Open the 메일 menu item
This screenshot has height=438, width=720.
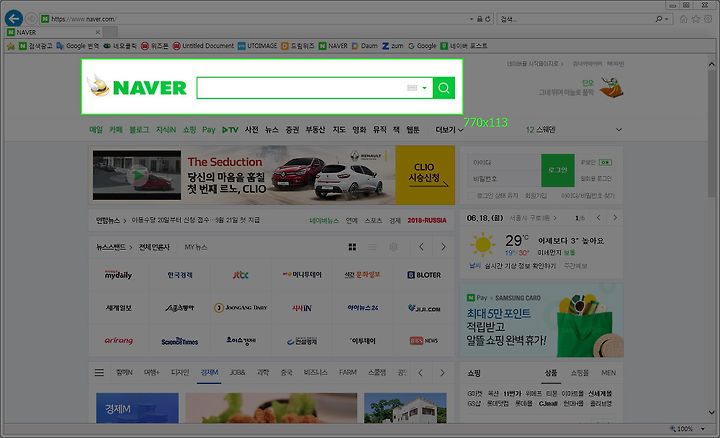coord(96,130)
